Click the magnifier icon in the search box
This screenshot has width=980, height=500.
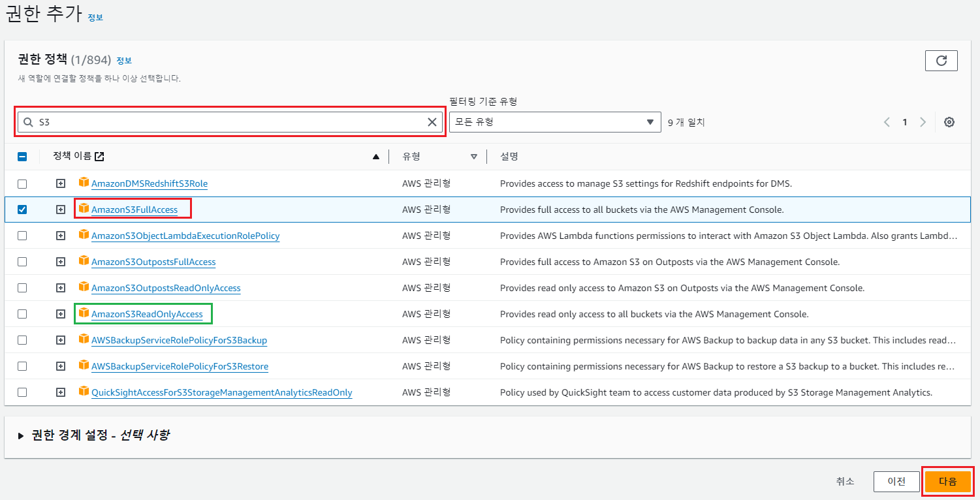tap(28, 122)
